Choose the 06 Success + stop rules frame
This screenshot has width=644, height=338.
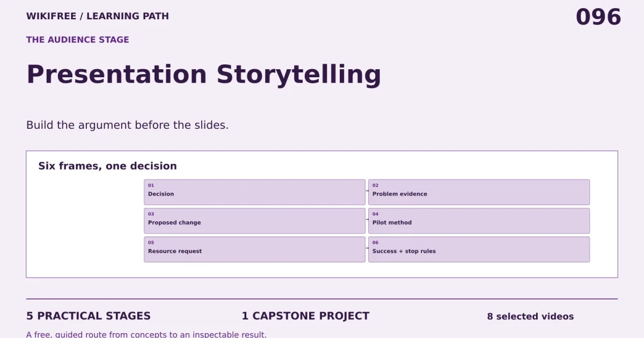click(479, 249)
